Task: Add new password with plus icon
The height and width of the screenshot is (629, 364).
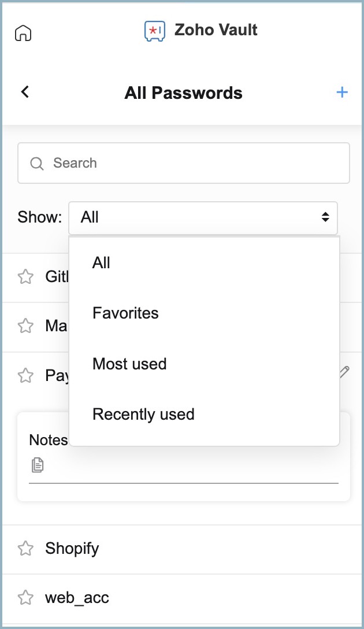Action: click(342, 92)
